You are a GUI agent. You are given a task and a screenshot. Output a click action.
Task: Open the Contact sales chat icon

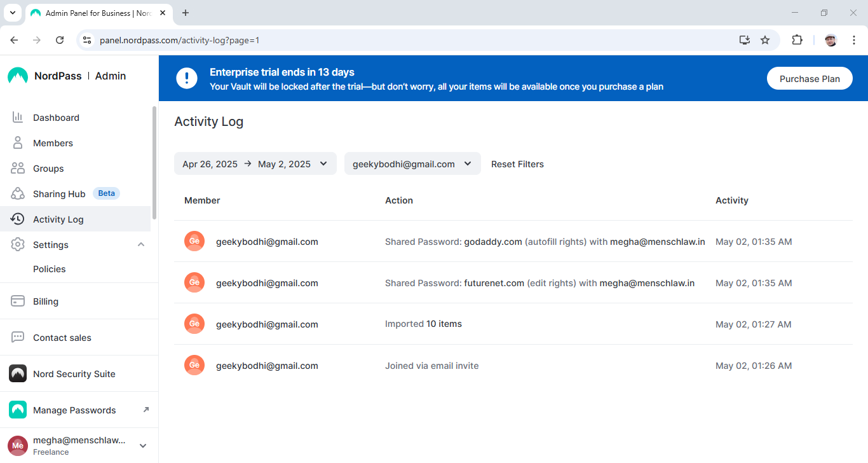[18, 338]
